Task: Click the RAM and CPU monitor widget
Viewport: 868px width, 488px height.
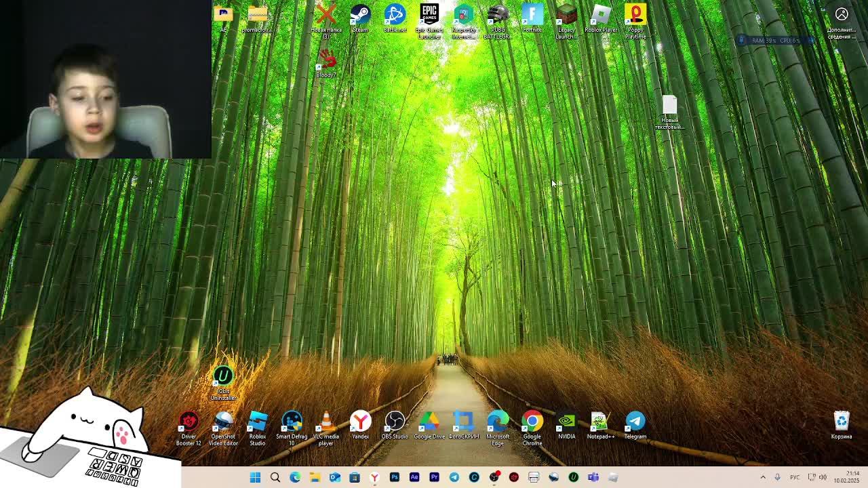Action: pyautogui.click(x=776, y=41)
